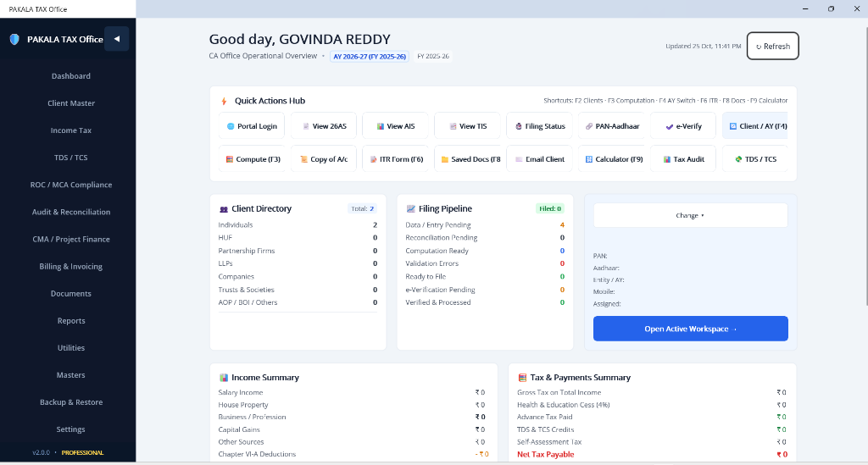
Task: Launch e-Verify quick action
Action: pyautogui.click(x=683, y=126)
